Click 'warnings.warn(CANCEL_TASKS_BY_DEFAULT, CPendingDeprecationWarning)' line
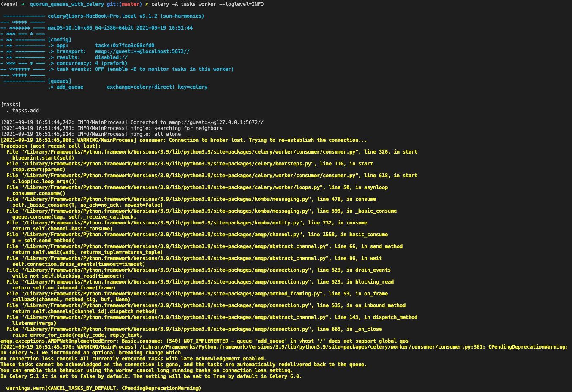572x392 pixels. coord(104,388)
